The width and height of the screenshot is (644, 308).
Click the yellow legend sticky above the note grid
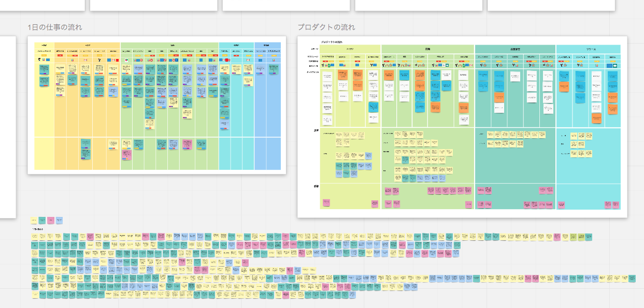(34, 221)
